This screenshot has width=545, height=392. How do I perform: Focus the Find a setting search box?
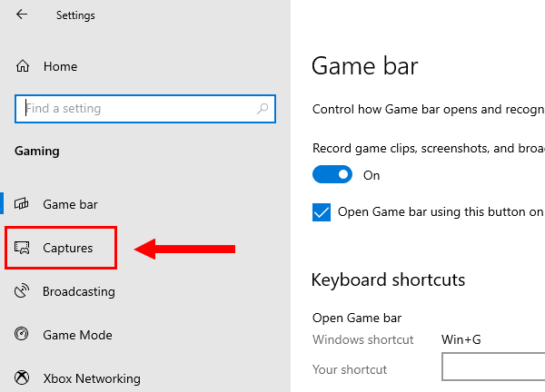(x=145, y=109)
